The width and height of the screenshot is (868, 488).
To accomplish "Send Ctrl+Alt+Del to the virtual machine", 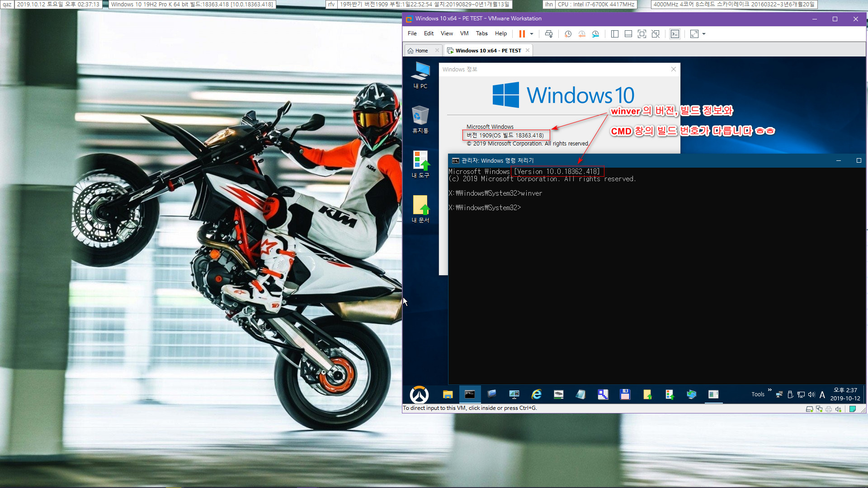I will 549,34.
